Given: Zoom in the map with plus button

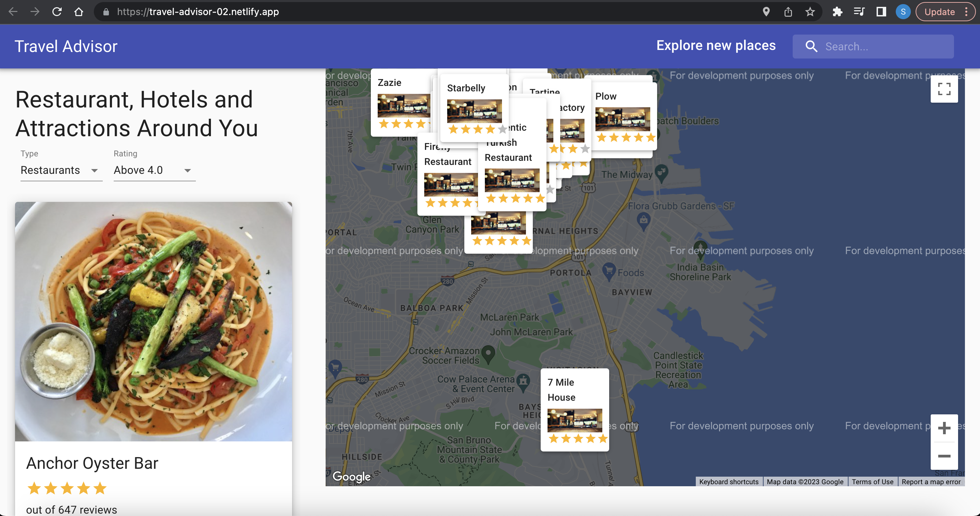Looking at the screenshot, I should [944, 428].
